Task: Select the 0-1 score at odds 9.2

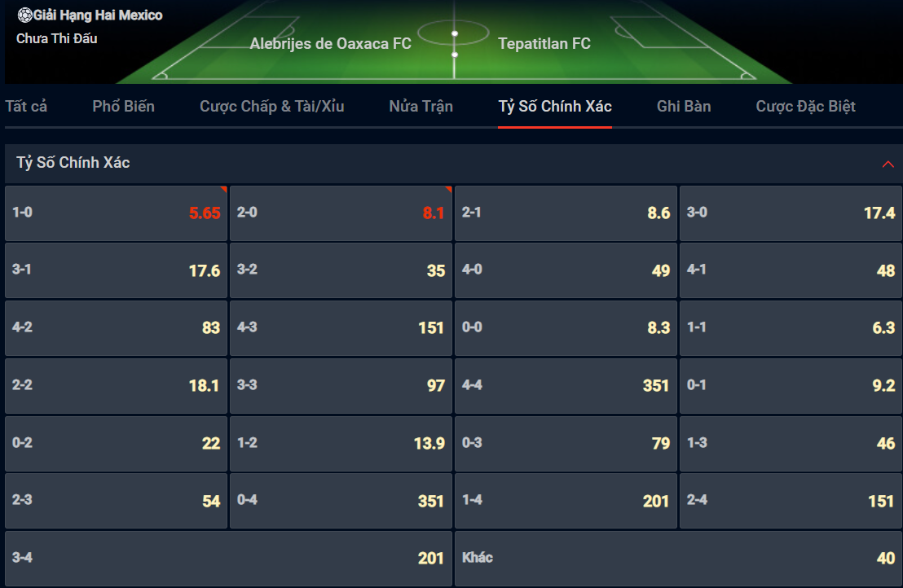Action: point(791,385)
